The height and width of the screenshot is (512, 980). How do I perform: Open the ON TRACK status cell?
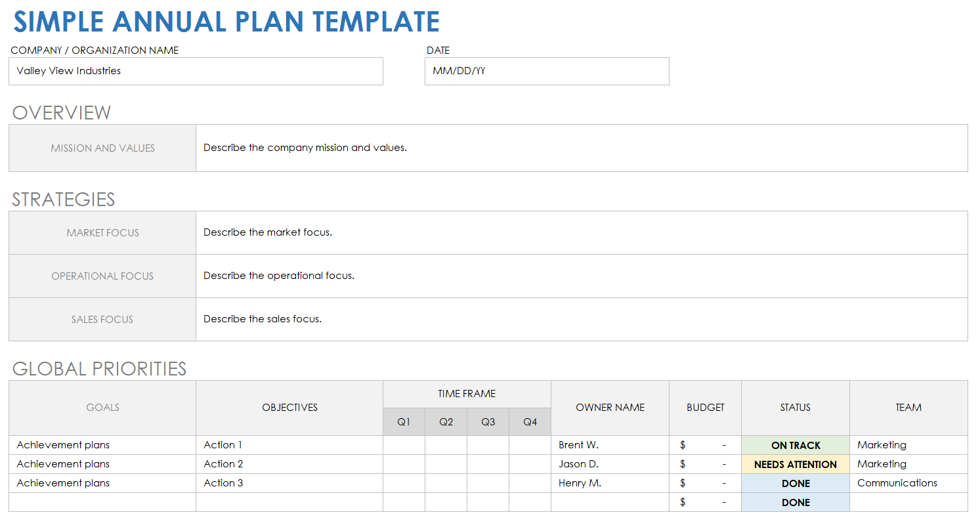coord(795,445)
